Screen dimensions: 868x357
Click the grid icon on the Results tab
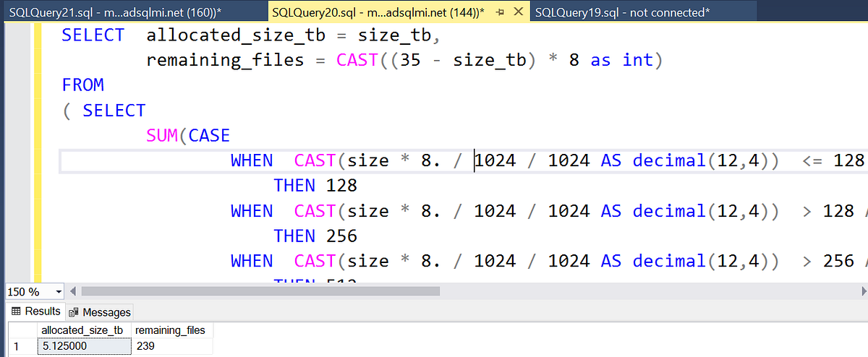(x=17, y=311)
